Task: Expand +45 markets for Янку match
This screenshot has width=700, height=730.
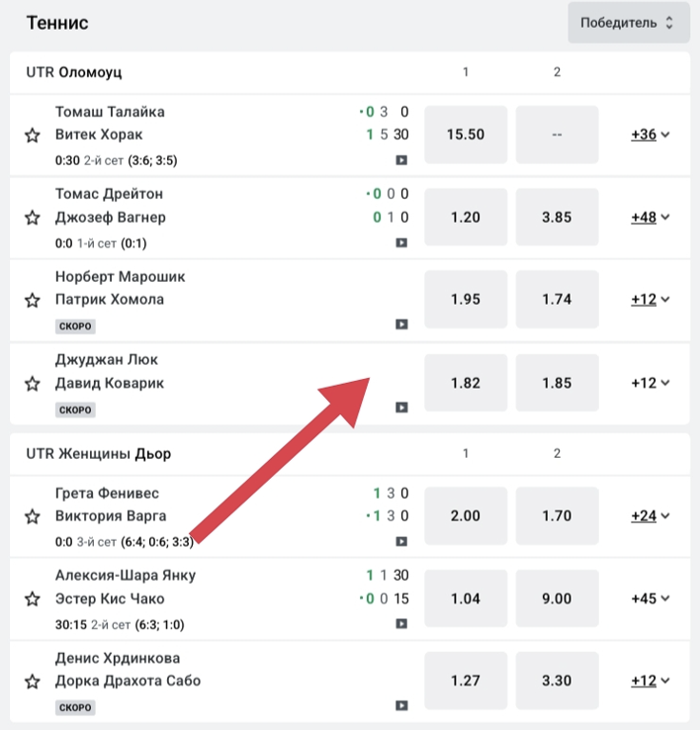Action: (x=650, y=598)
